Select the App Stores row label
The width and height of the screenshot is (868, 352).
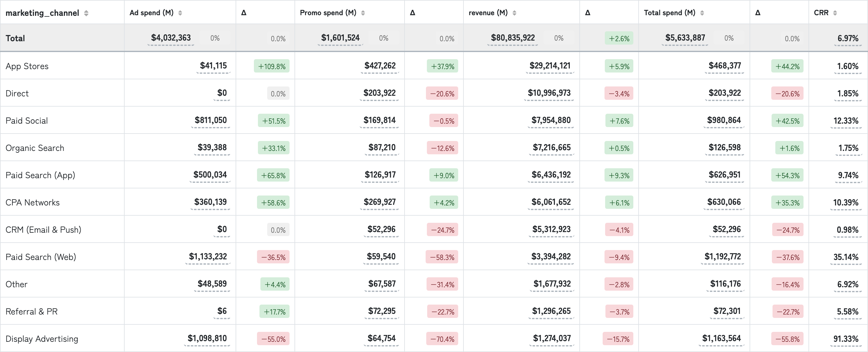[27, 66]
